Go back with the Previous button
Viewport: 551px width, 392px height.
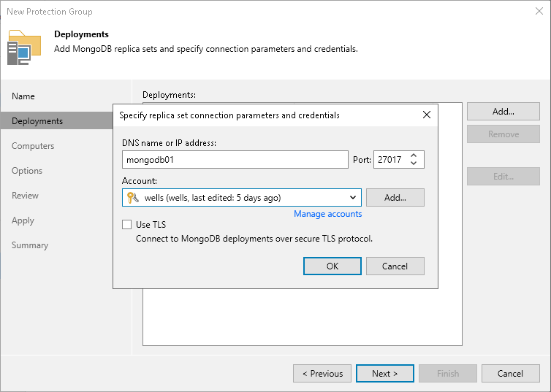(x=322, y=374)
